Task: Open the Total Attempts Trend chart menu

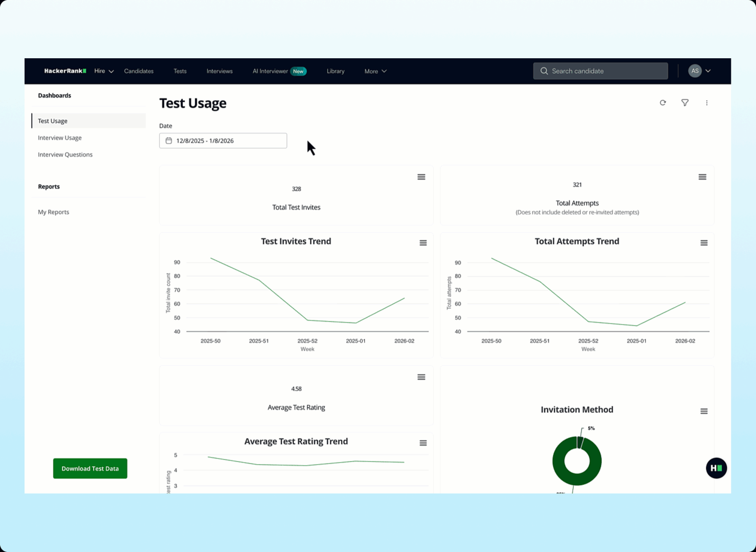Action: pos(704,243)
